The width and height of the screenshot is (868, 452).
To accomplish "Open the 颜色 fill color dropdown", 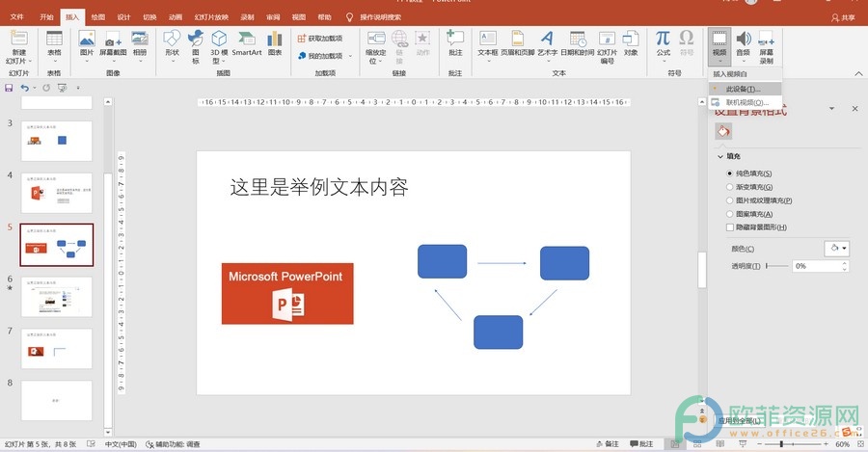I will coord(836,249).
